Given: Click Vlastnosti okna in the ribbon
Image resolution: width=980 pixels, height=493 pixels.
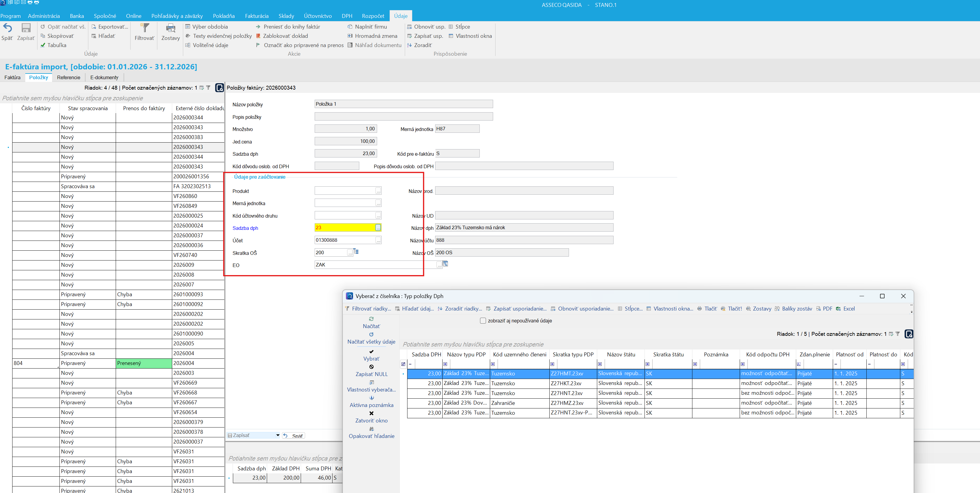Looking at the screenshot, I should [x=470, y=36].
